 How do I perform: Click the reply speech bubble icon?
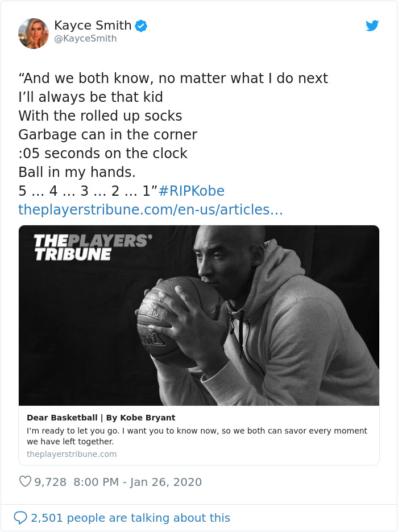(x=20, y=517)
